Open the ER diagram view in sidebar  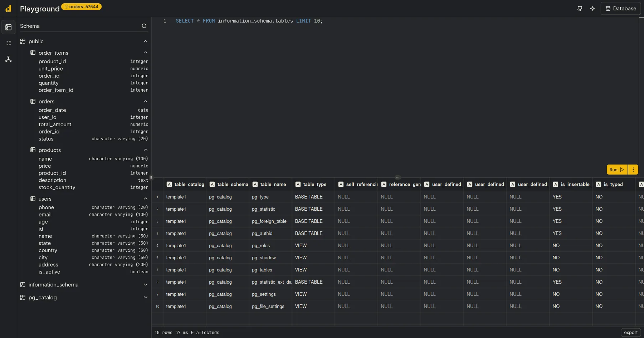(8, 59)
